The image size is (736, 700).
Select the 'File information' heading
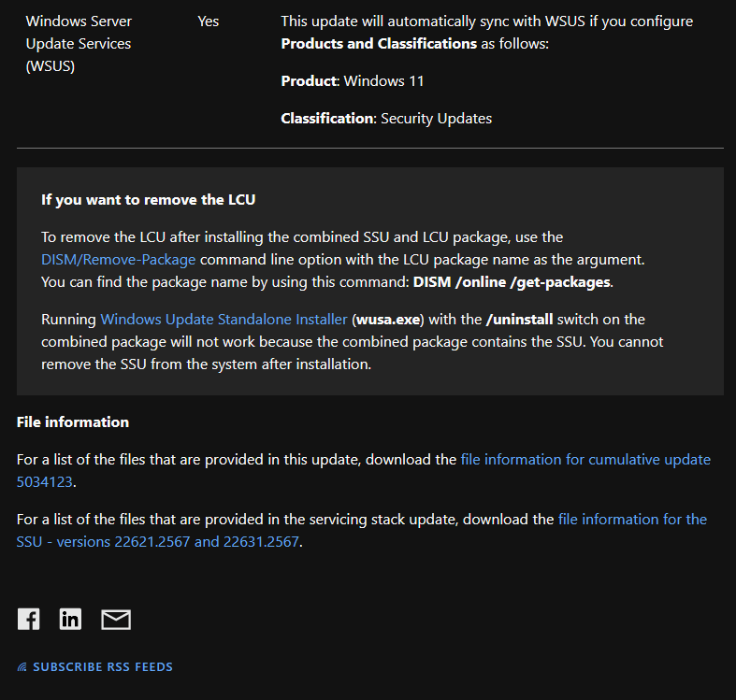coord(73,421)
